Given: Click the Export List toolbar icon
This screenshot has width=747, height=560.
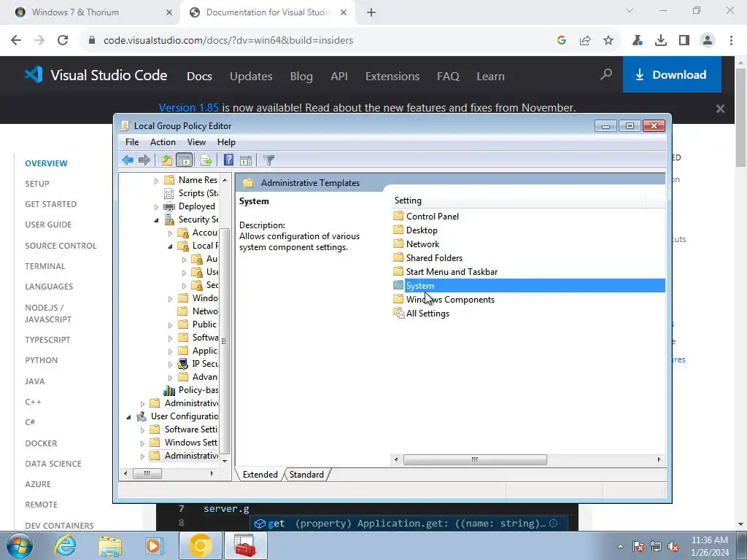Looking at the screenshot, I should coord(206,160).
